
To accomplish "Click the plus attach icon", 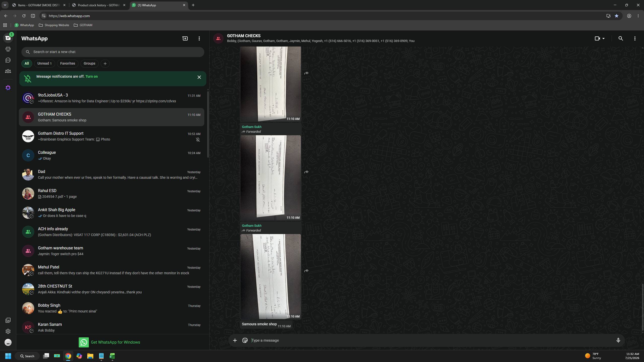I will point(235,340).
